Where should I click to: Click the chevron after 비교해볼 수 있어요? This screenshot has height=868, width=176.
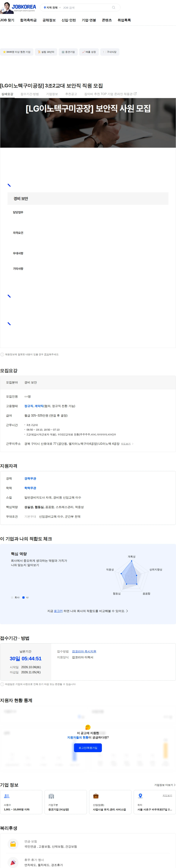tap(127, 611)
